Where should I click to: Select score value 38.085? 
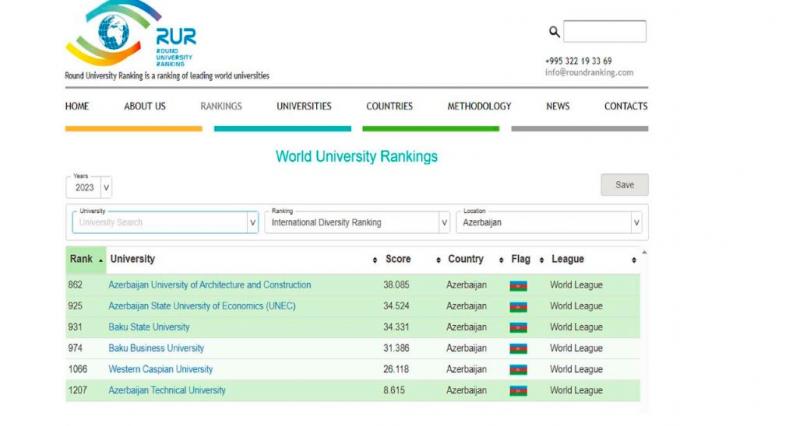pyautogui.click(x=396, y=285)
